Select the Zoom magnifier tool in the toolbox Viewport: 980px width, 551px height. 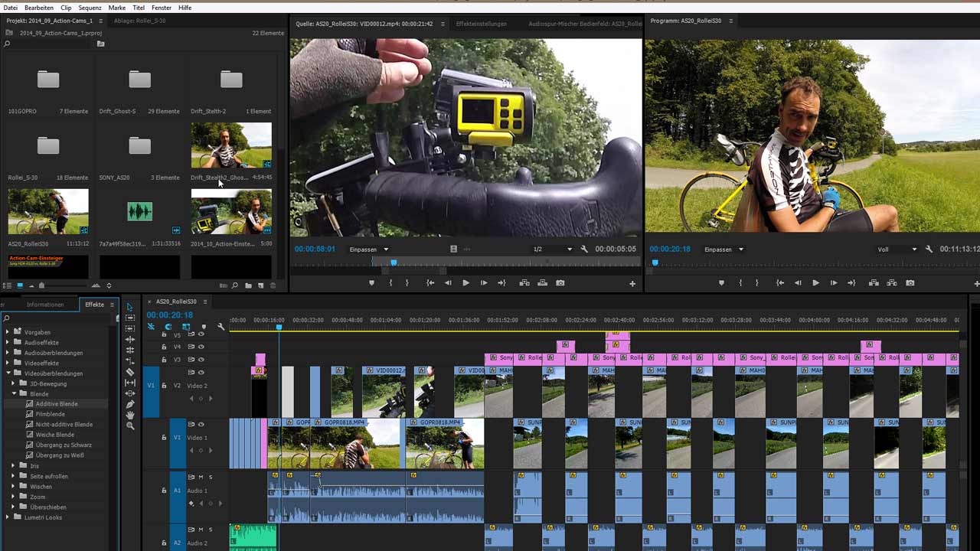coord(130,425)
